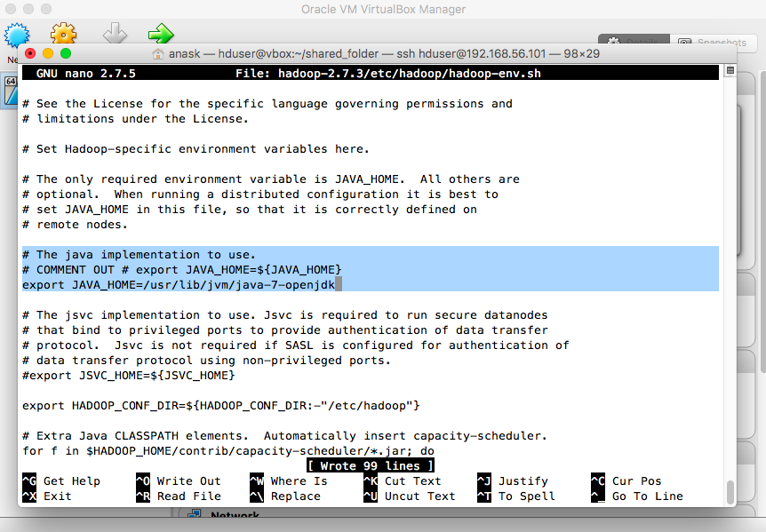Screen dimensions: 766x532
Task: Click the Write Out shortcut label
Action: pos(188,481)
